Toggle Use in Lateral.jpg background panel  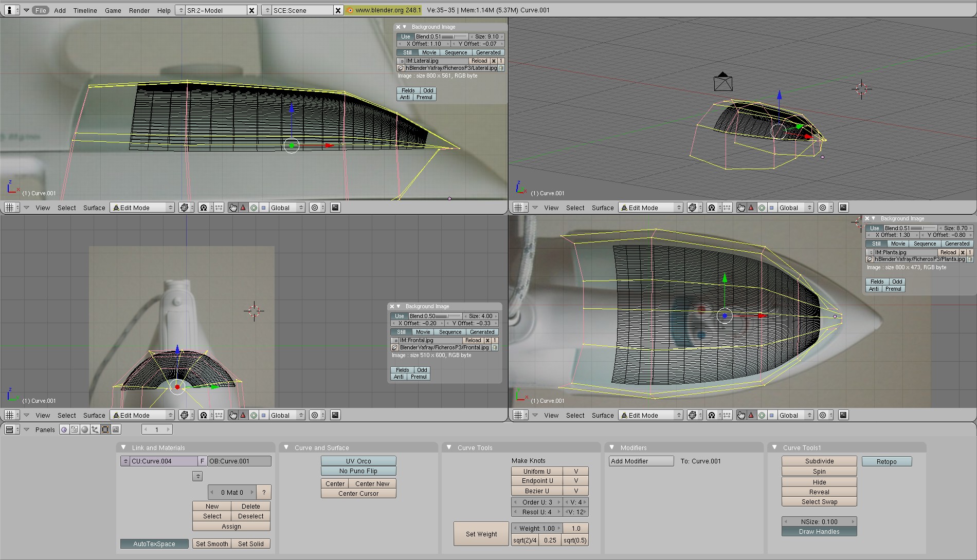pyautogui.click(x=406, y=36)
